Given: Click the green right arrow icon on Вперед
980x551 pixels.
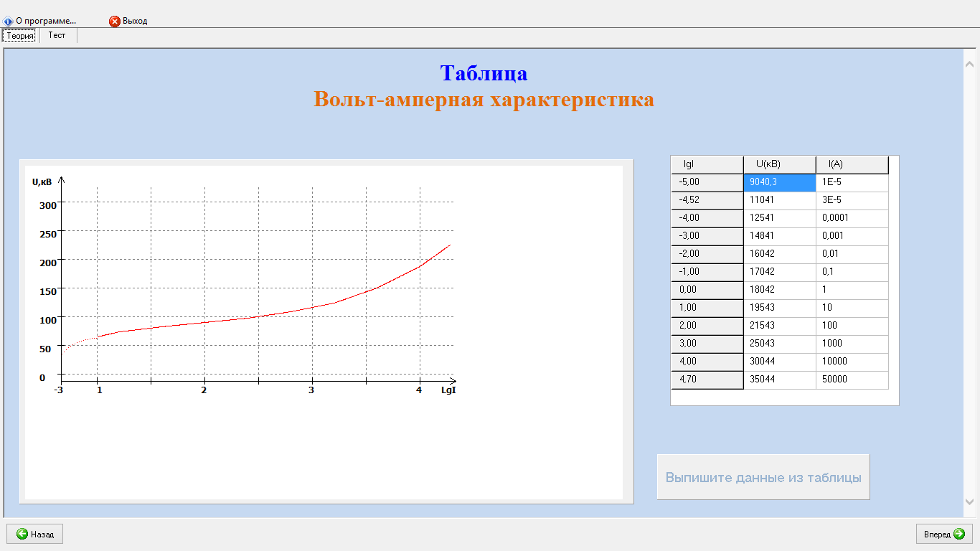Looking at the screenshot, I should pyautogui.click(x=959, y=534).
